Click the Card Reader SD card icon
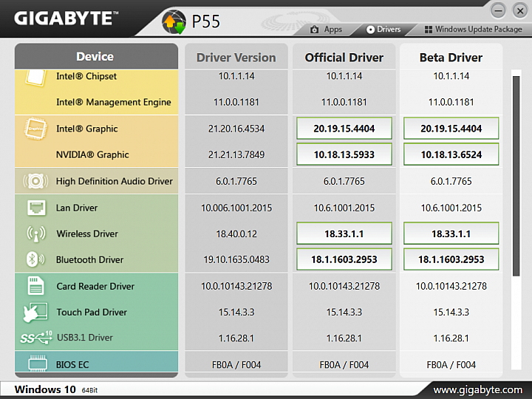 [x=35, y=286]
